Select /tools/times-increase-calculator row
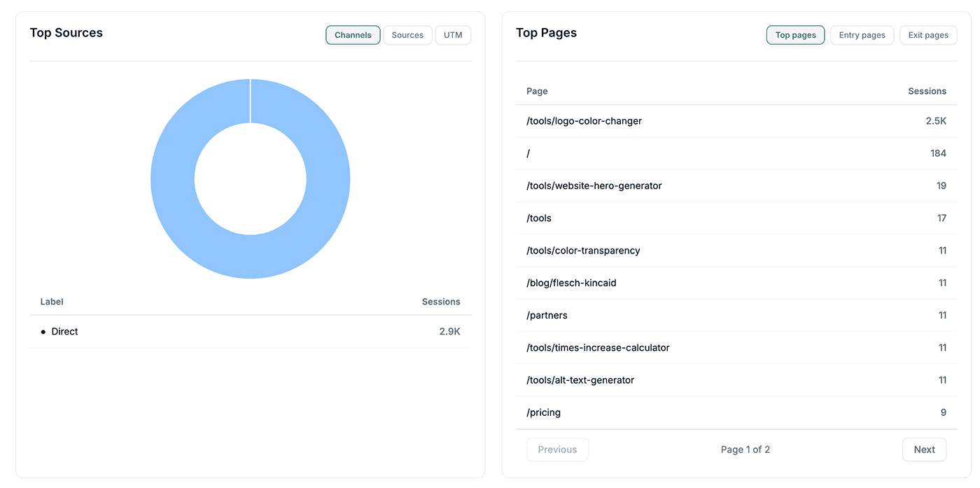 pyautogui.click(x=736, y=347)
